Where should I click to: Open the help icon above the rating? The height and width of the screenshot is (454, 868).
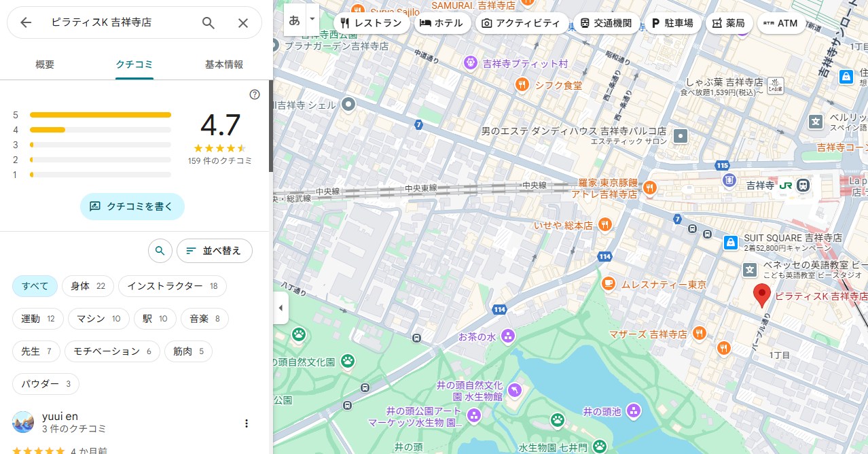[255, 94]
